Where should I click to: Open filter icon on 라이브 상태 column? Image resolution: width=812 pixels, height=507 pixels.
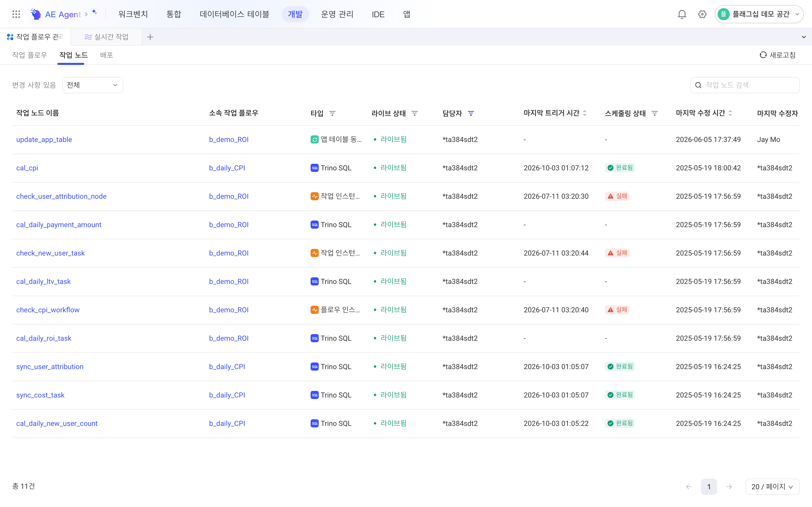[414, 113]
